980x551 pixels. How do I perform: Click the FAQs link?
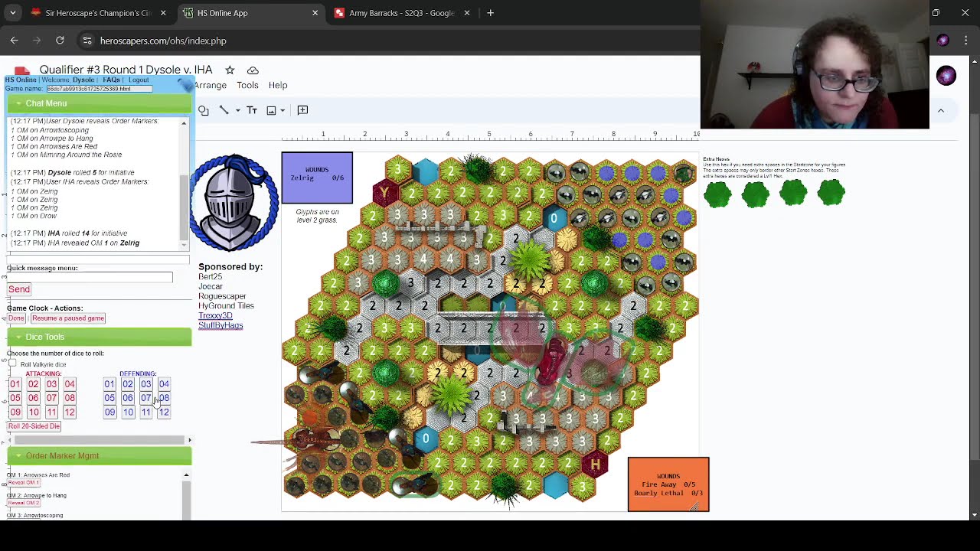[x=111, y=80]
